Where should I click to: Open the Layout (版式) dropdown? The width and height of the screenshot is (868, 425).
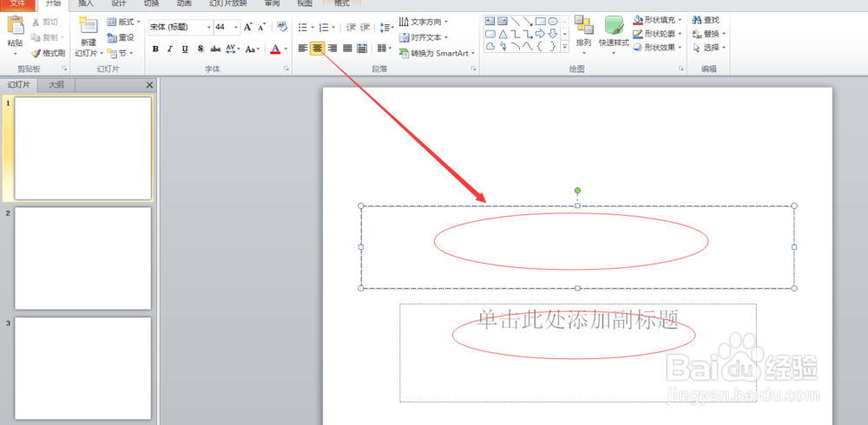click(x=123, y=22)
